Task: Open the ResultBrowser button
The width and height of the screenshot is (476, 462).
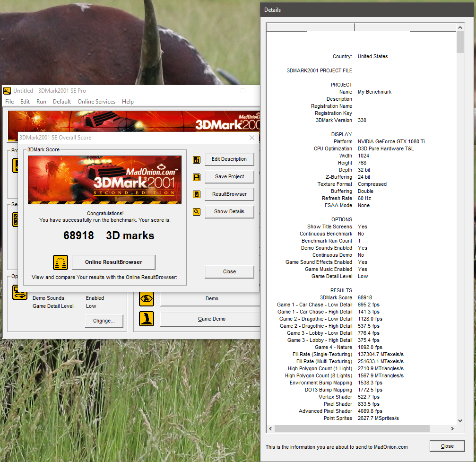Action: coord(229,194)
